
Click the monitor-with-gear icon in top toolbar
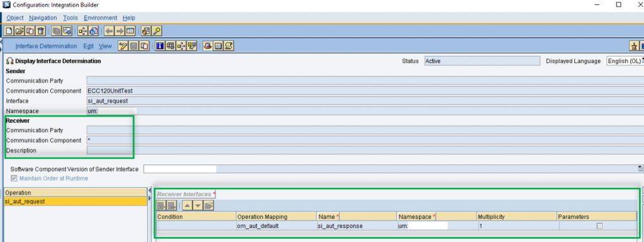pyautogui.click(x=67, y=31)
